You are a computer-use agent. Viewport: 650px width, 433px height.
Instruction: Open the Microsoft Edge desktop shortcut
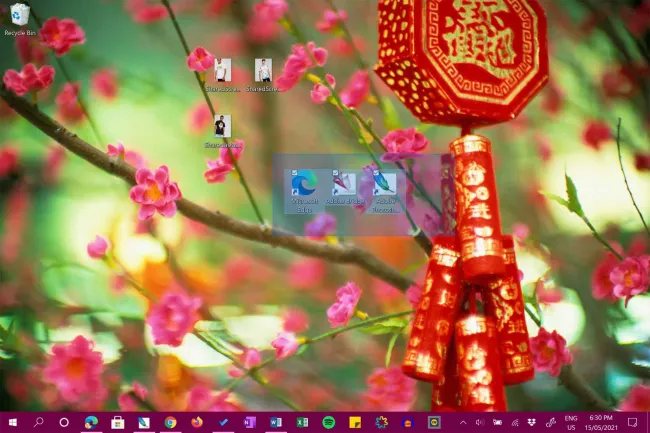pos(304,185)
